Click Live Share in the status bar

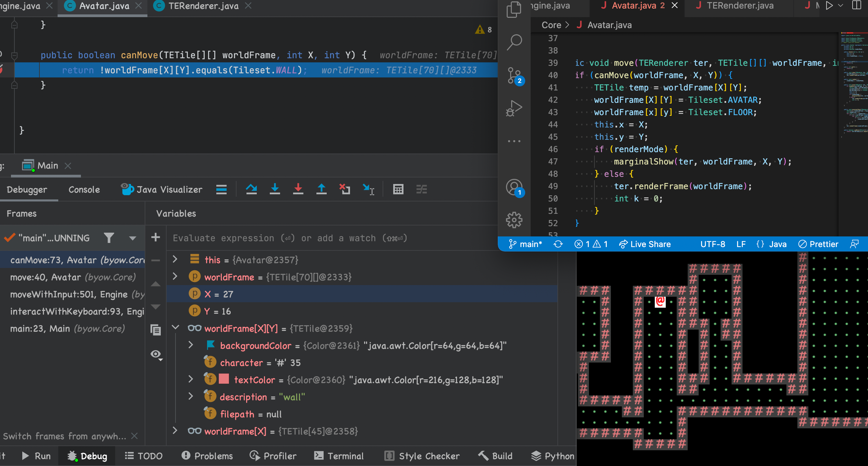click(x=644, y=244)
